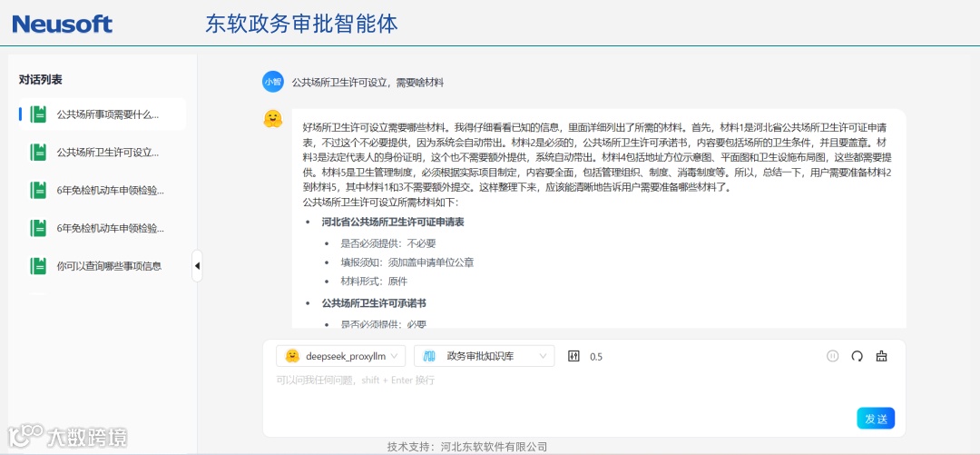
Task: Open conversation 公共场所卫生许可设立...
Action: click(x=103, y=152)
